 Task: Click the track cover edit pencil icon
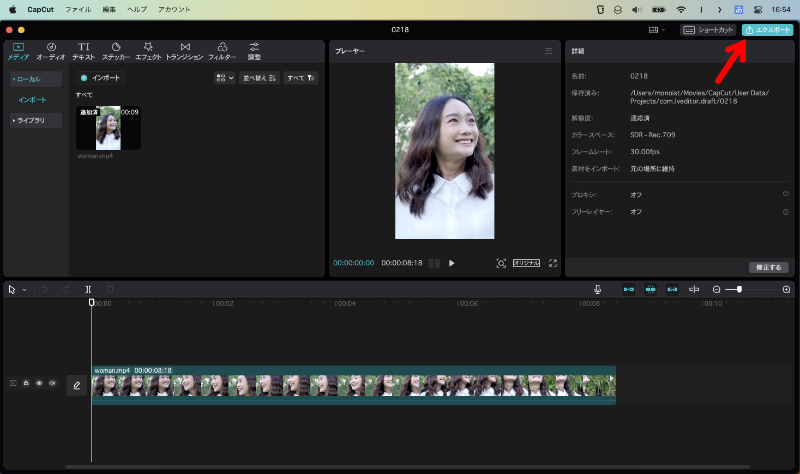pyautogui.click(x=77, y=385)
